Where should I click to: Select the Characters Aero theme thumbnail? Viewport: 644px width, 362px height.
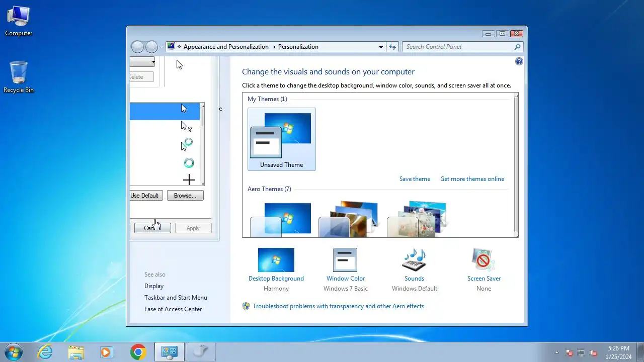pos(417,220)
